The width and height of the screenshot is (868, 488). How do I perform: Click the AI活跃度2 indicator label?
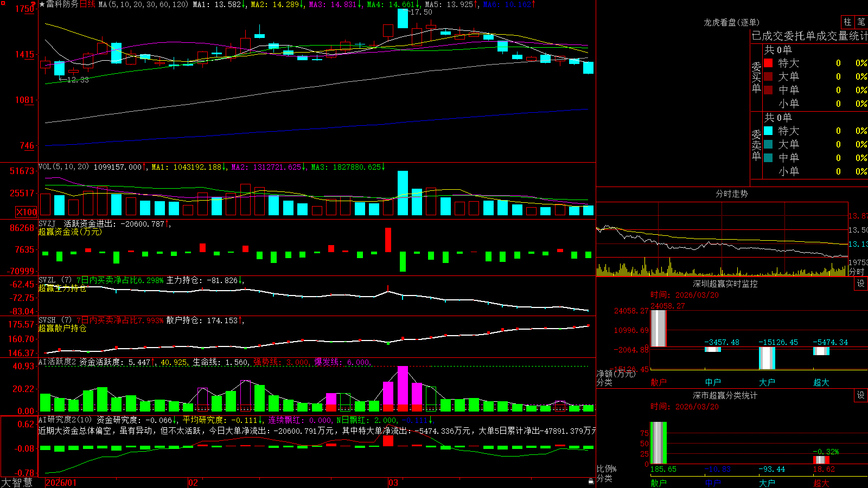click(x=58, y=362)
